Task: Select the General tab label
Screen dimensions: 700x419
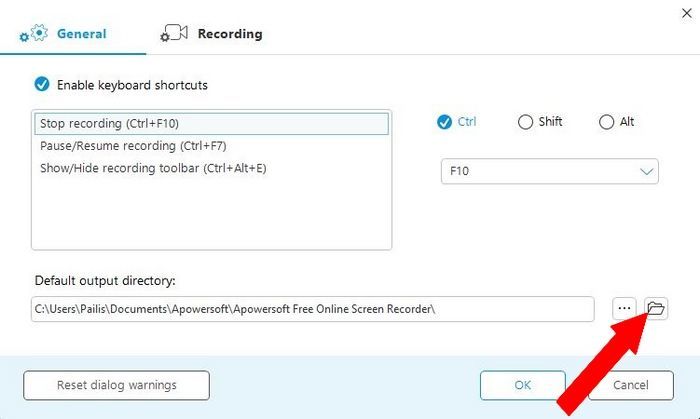Action: pyautogui.click(x=81, y=33)
